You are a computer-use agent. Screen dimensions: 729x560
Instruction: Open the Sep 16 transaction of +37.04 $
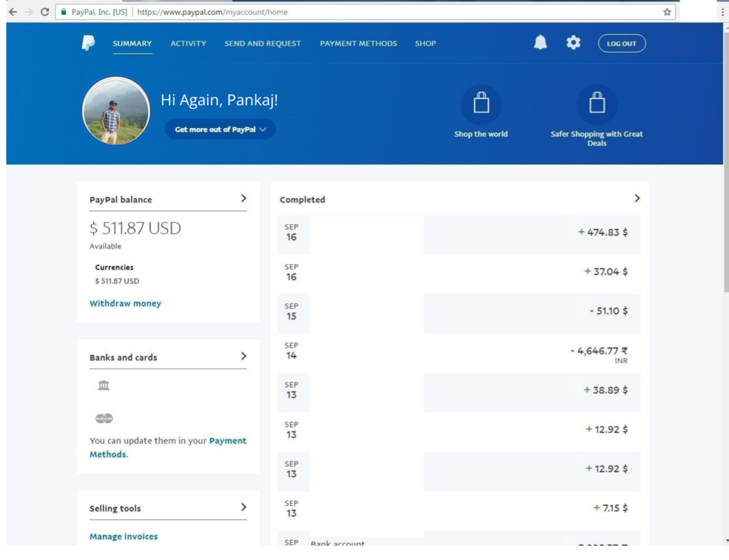459,274
